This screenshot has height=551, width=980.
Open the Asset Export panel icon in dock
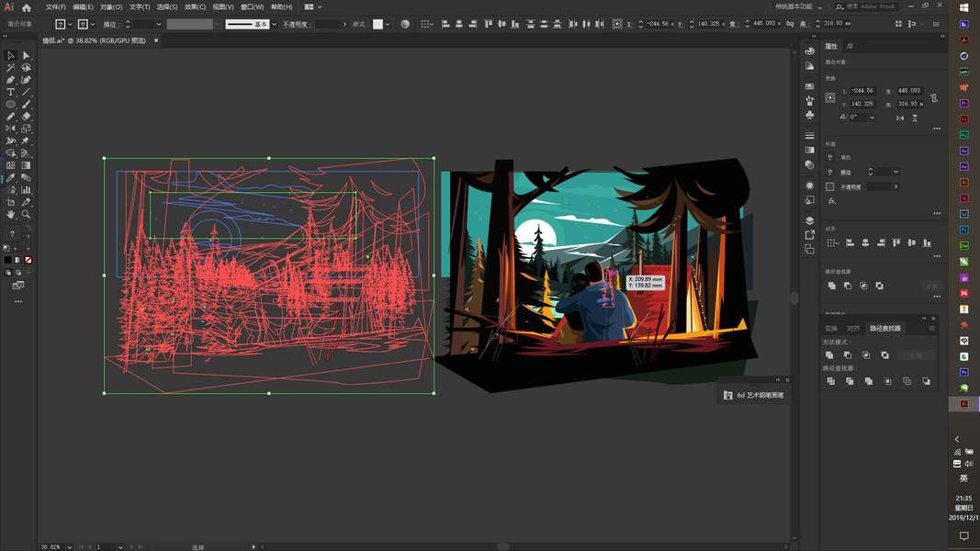tap(809, 235)
